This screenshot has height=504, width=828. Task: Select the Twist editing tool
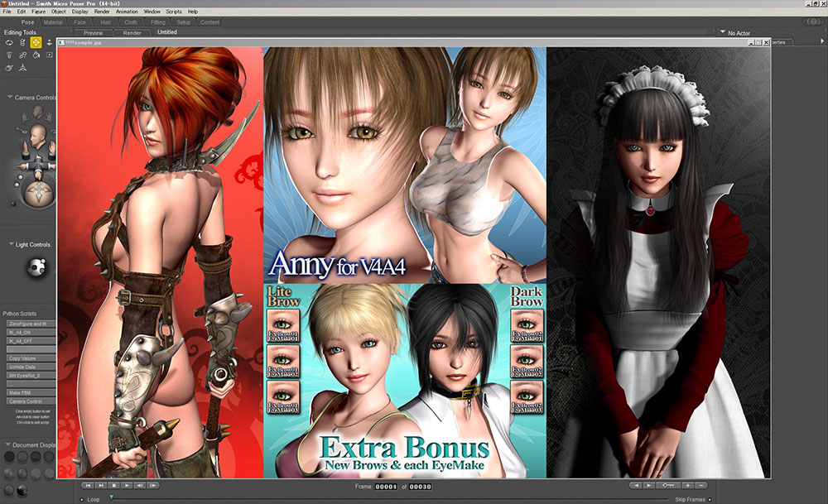22,43
